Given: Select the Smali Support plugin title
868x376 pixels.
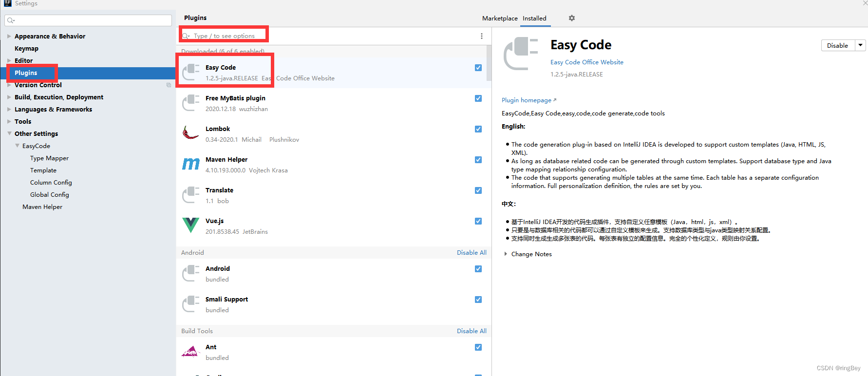Looking at the screenshot, I should tap(226, 299).
